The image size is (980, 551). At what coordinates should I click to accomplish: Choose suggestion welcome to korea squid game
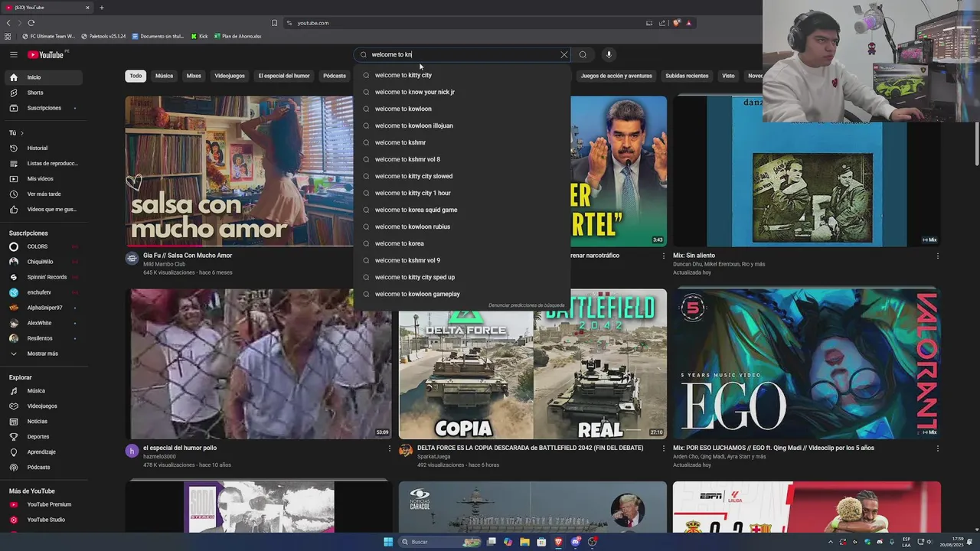coord(462,210)
